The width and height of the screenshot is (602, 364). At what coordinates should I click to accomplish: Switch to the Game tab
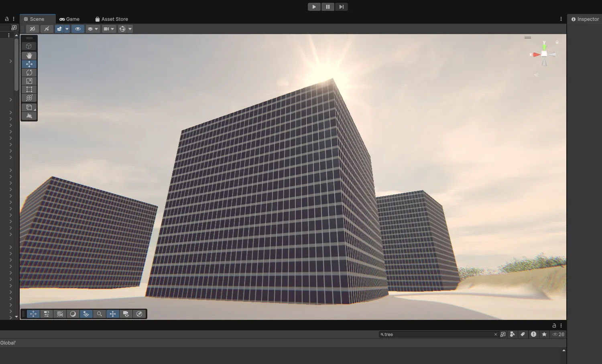[69, 19]
